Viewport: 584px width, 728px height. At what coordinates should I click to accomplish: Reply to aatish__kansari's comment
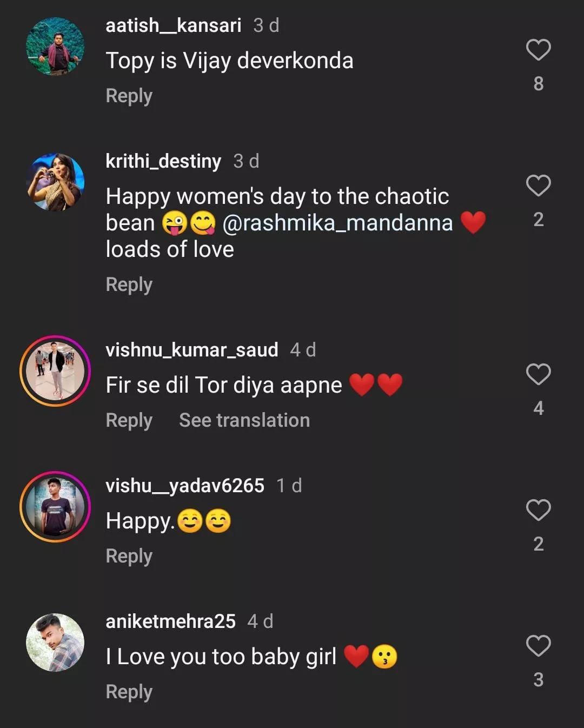(129, 96)
